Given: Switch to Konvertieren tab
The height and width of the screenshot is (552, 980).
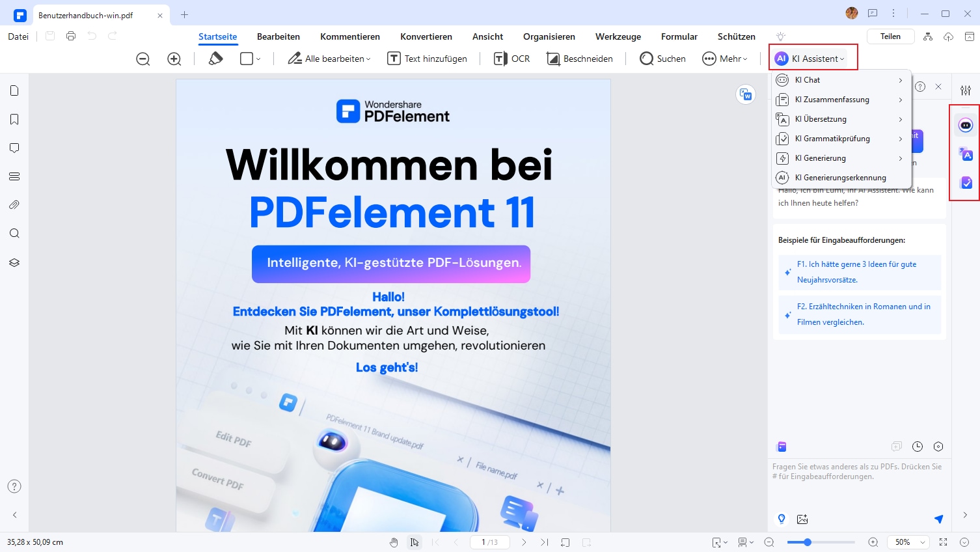Looking at the screenshot, I should (426, 36).
